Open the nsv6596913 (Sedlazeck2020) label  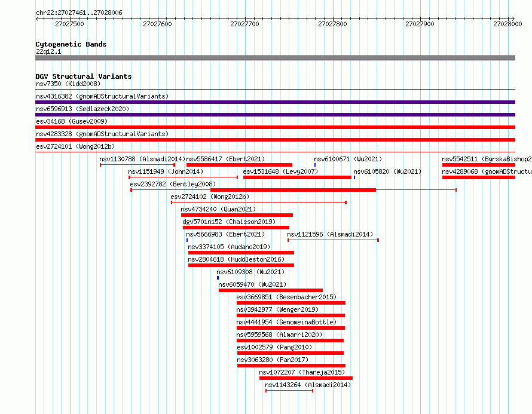82,109
